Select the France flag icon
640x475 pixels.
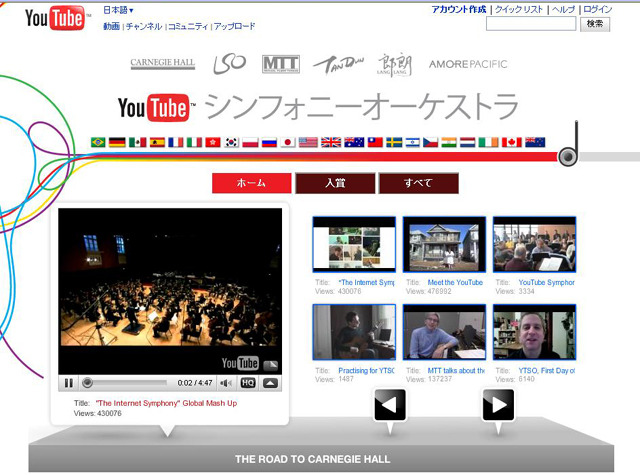point(176,142)
